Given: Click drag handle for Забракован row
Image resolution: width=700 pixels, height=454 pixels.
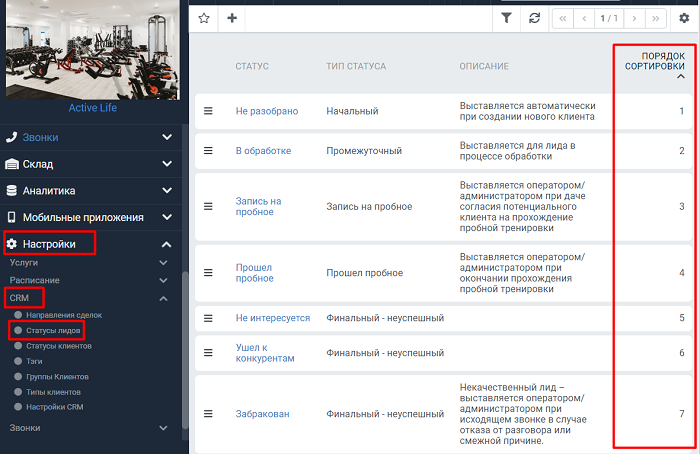Looking at the screenshot, I should coord(208,414).
